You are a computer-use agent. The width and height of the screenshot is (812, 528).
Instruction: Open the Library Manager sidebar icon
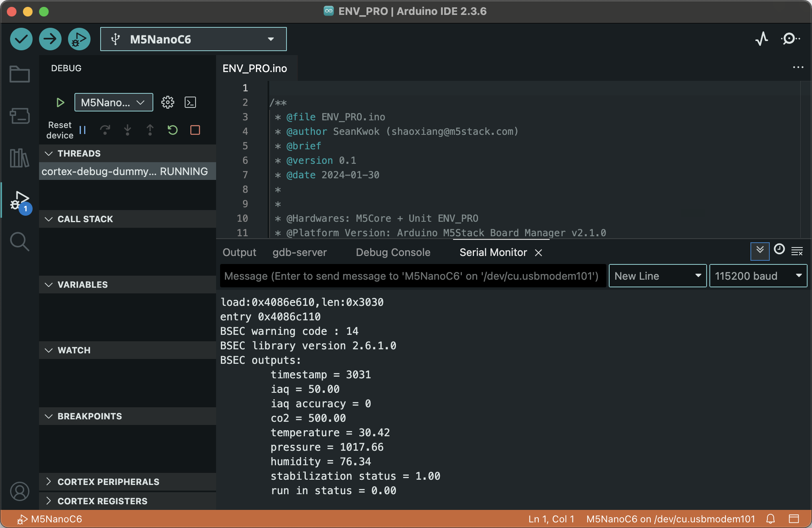[19, 158]
